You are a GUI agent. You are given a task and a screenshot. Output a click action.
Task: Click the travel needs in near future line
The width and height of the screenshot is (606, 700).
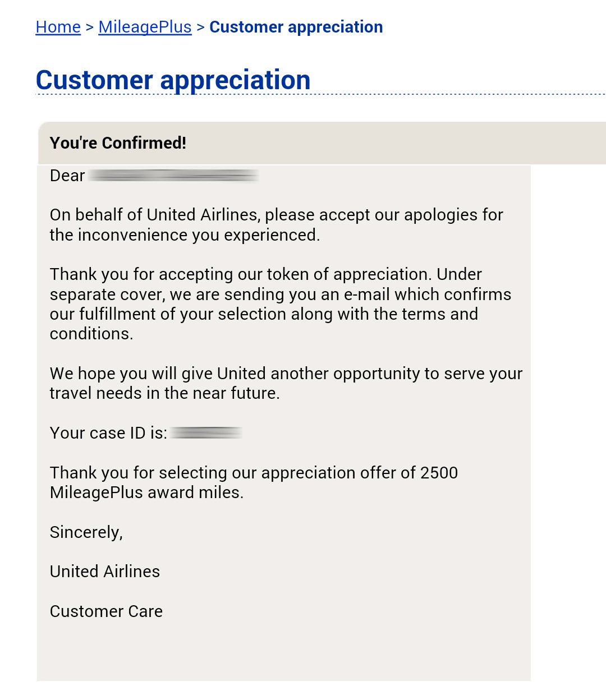(165, 393)
